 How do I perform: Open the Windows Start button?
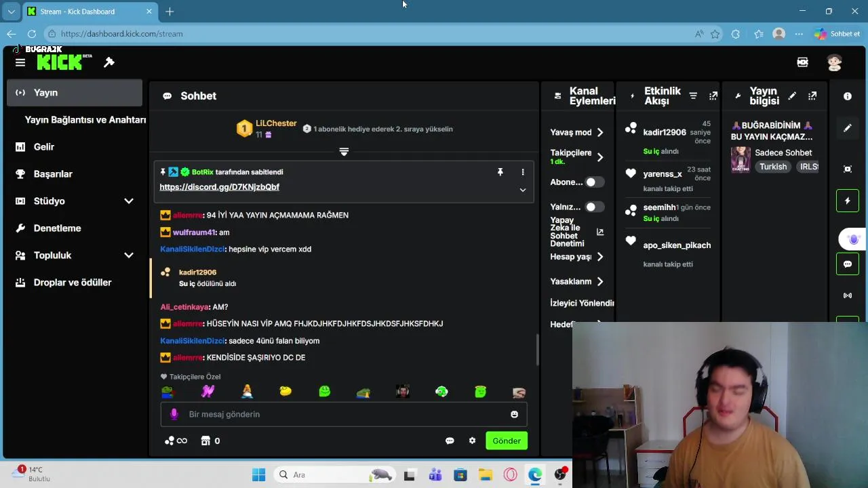click(258, 474)
